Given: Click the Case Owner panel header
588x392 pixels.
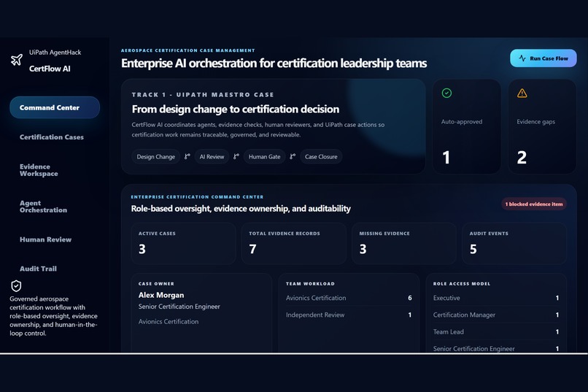Looking at the screenshot, I should pos(156,283).
